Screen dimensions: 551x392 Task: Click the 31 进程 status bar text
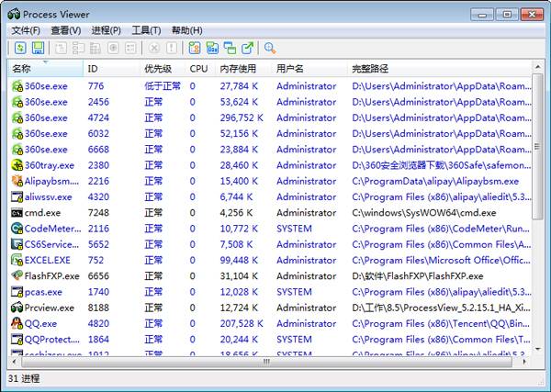click(x=24, y=378)
